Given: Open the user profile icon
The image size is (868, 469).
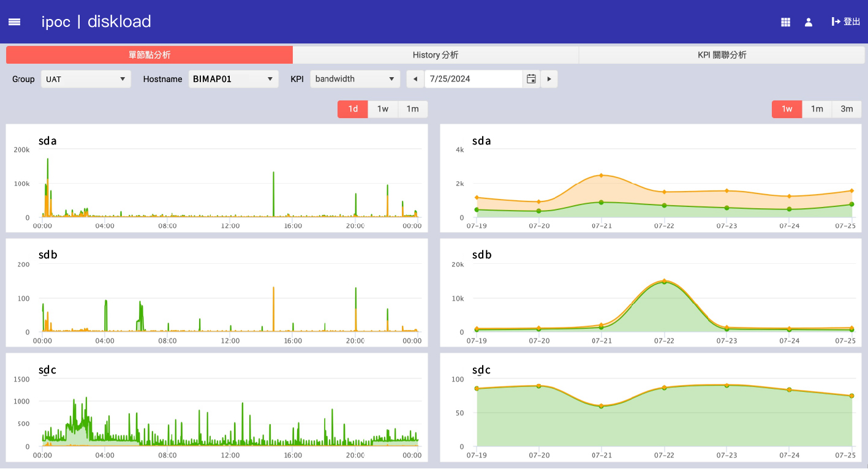Looking at the screenshot, I should pyautogui.click(x=809, y=22).
